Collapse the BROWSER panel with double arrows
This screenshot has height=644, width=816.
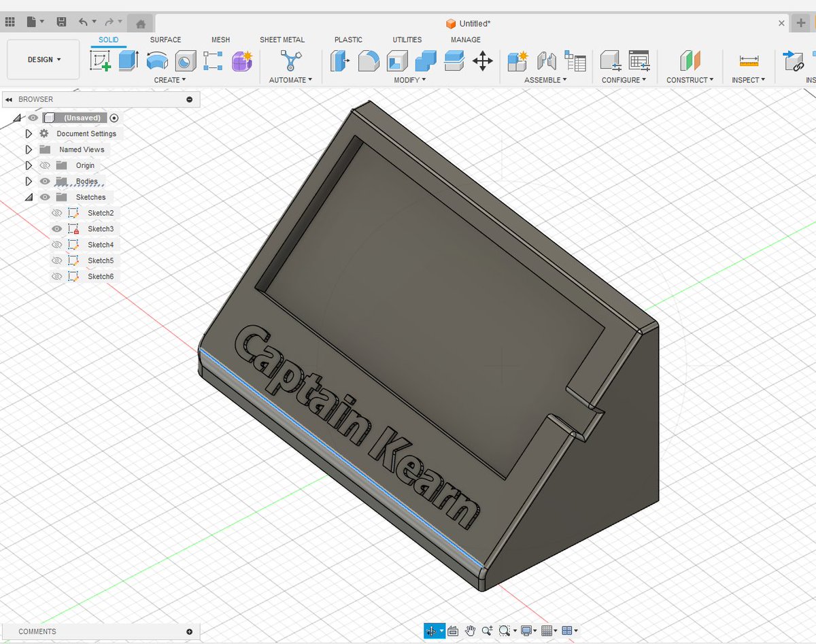coord(10,99)
